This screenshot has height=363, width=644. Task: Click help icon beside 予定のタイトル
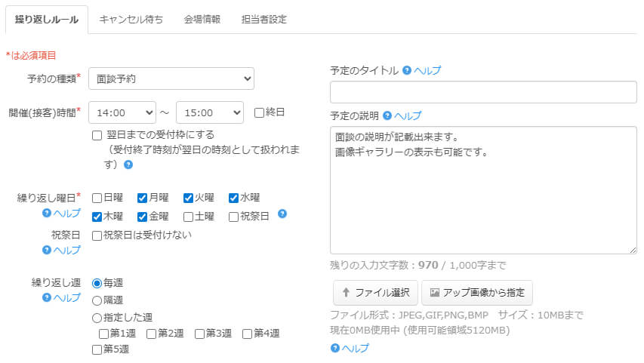click(x=407, y=70)
